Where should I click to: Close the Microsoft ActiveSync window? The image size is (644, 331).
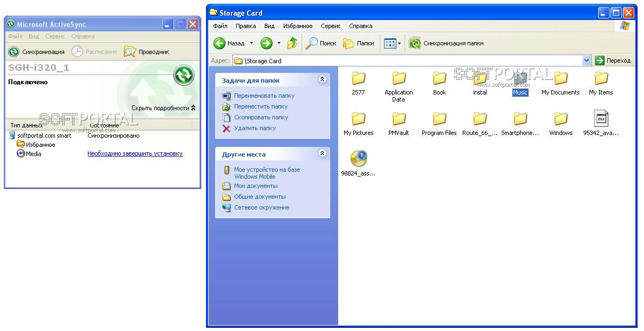pos(193,24)
